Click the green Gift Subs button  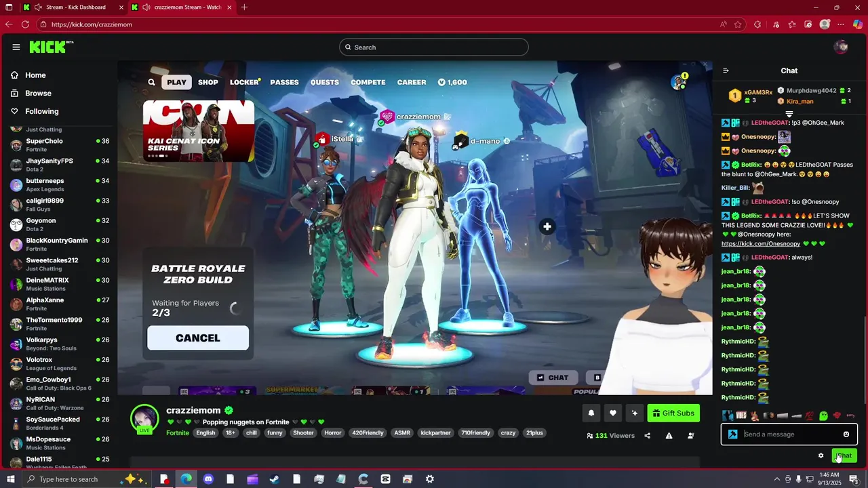(673, 413)
